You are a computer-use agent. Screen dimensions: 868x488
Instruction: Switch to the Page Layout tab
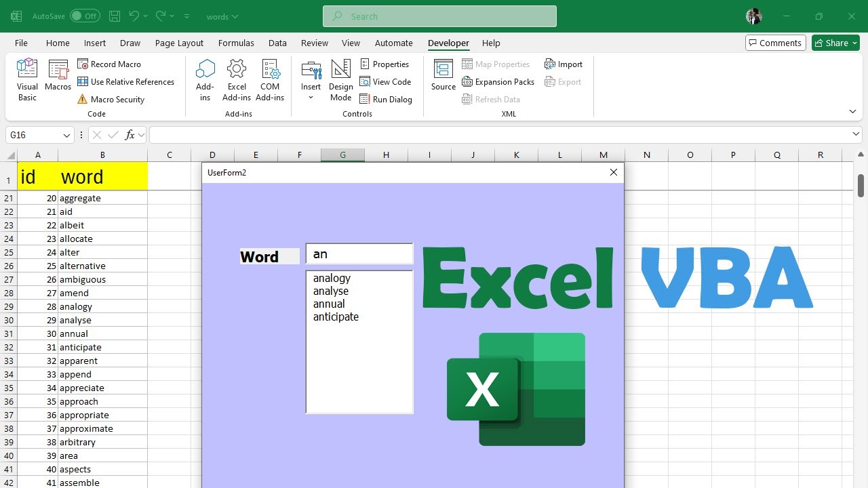click(x=179, y=43)
